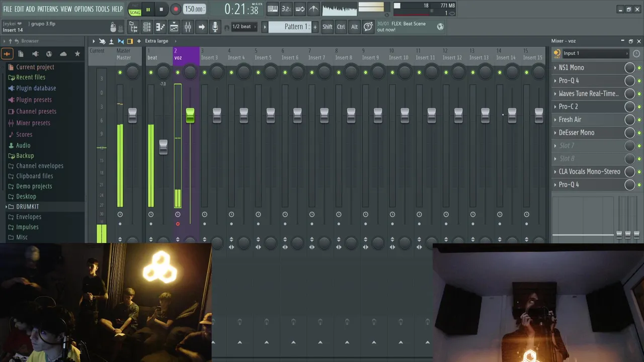Open the CLA Vocals Mono-Stereo slot menu
Viewport: 644px width, 362px height.
click(555, 171)
